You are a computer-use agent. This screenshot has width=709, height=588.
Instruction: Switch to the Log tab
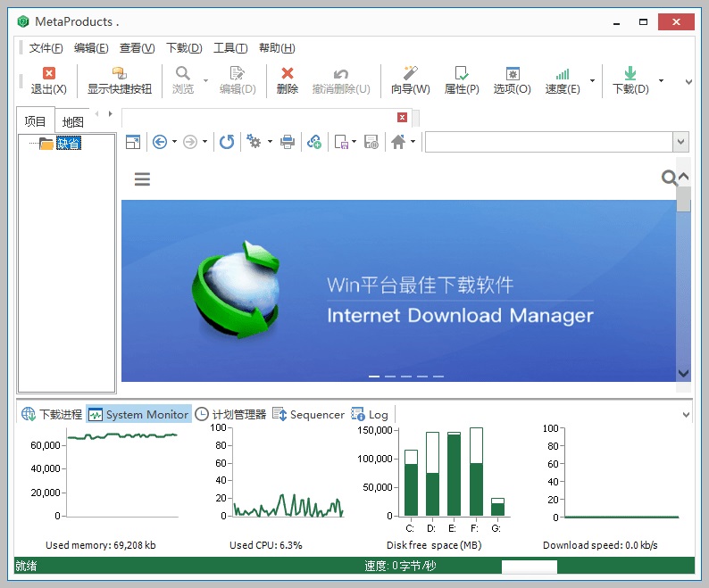[370, 414]
